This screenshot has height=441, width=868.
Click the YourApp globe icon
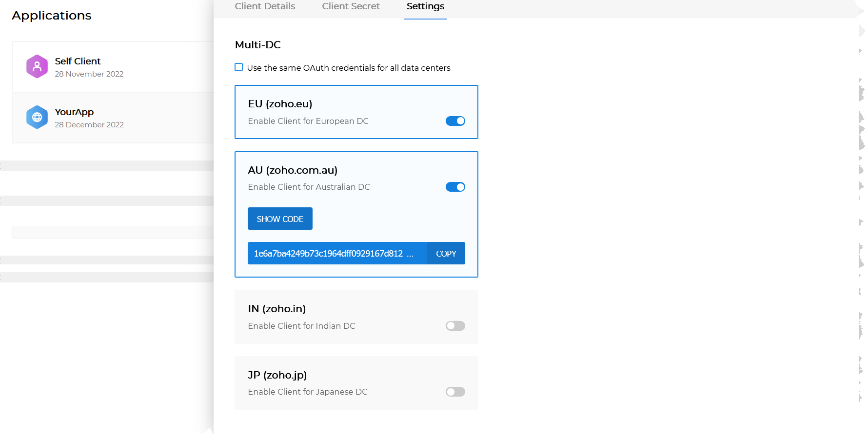tap(37, 117)
